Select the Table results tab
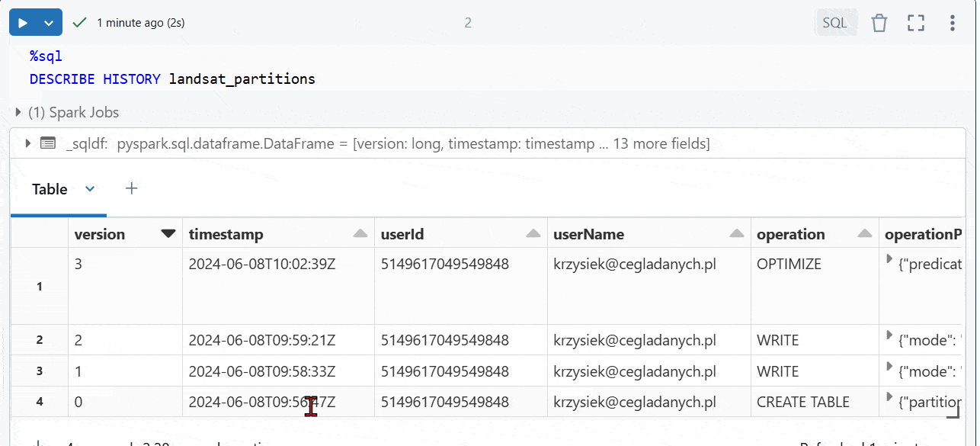Image resolution: width=980 pixels, height=446 pixels. (x=50, y=189)
